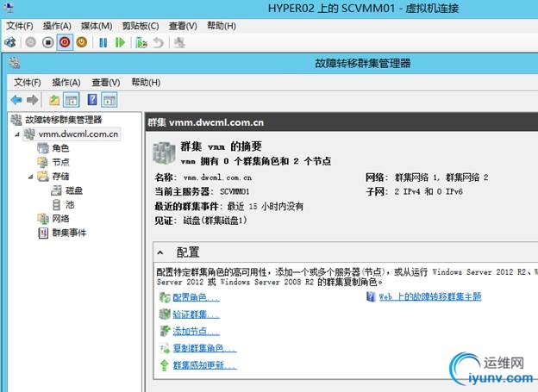The height and width of the screenshot is (392, 538).
Task: Click the 2 IPv4 和 0 IPv6 subnet text
Action: (x=429, y=191)
